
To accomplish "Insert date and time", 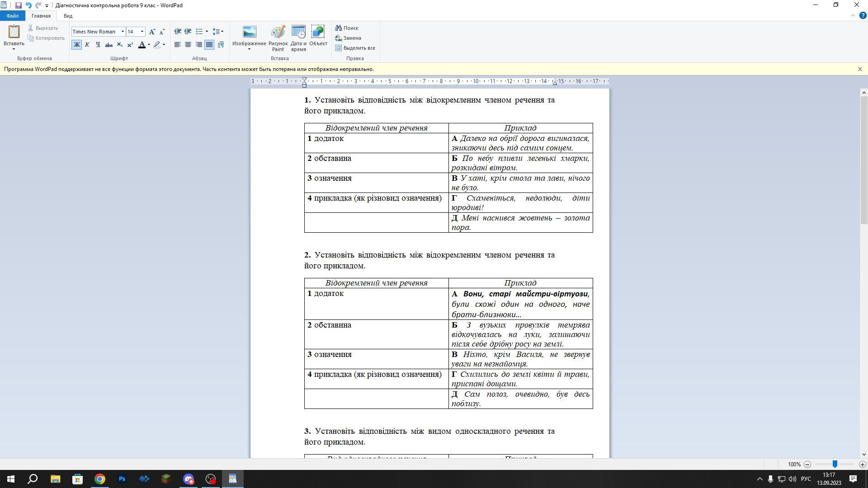I will (x=298, y=38).
